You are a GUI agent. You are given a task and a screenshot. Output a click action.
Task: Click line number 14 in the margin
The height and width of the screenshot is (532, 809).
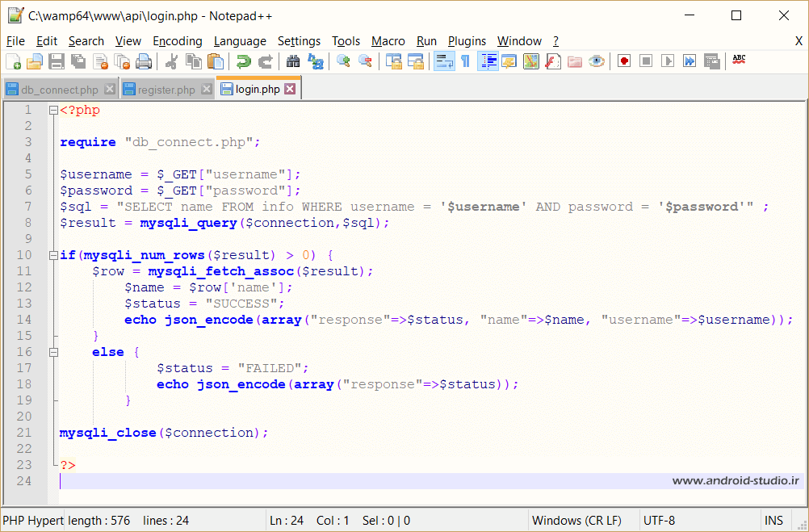(24, 320)
